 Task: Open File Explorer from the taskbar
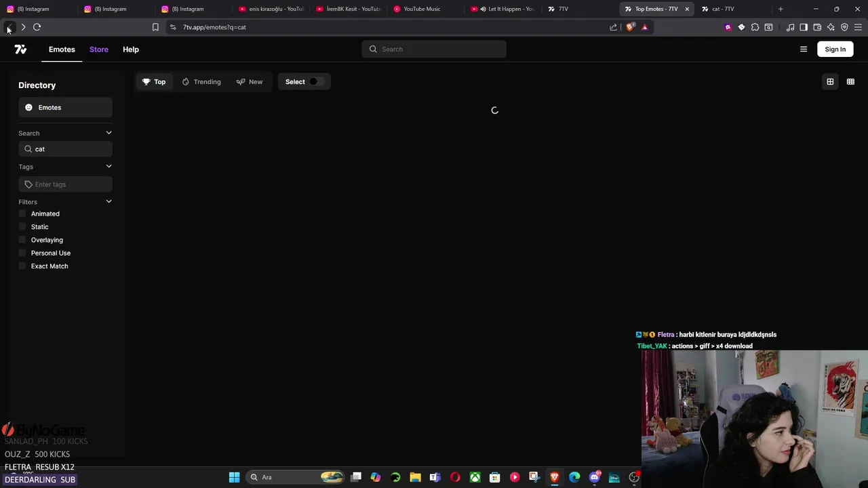point(415,477)
